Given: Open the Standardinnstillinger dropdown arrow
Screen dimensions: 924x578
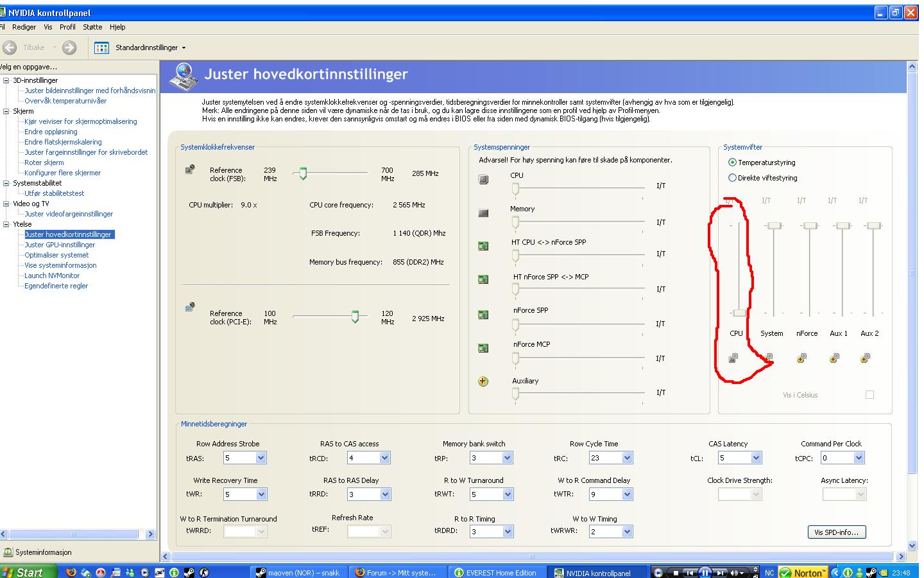Looking at the screenshot, I should [184, 48].
